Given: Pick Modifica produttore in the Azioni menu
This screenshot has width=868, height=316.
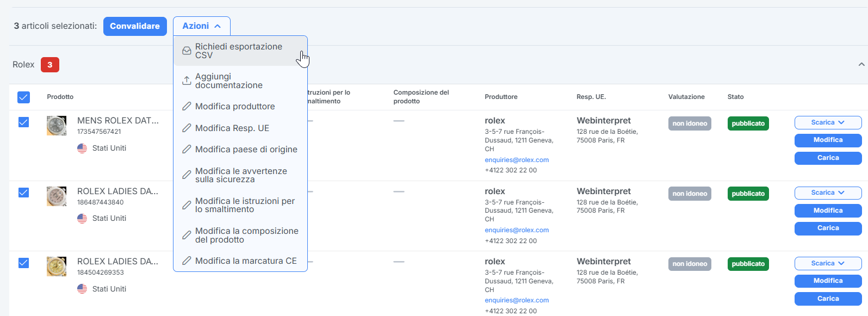Looking at the screenshot, I should [x=240, y=107].
